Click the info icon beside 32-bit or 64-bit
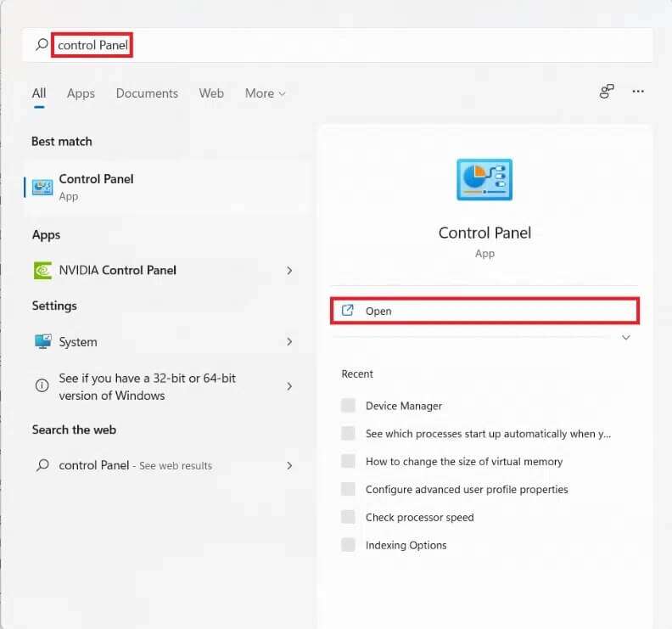 [42, 385]
